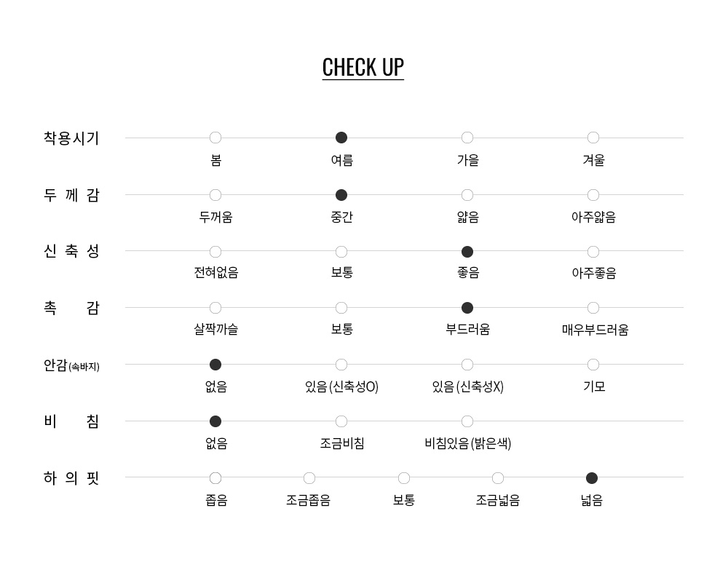Choose the 조금비침 circle
728x564 pixels.
pos(341,421)
